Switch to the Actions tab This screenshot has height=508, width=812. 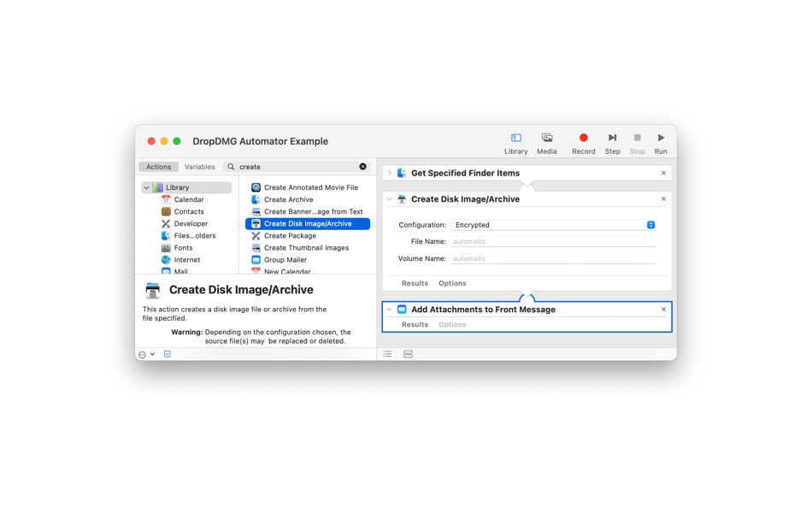(x=158, y=167)
